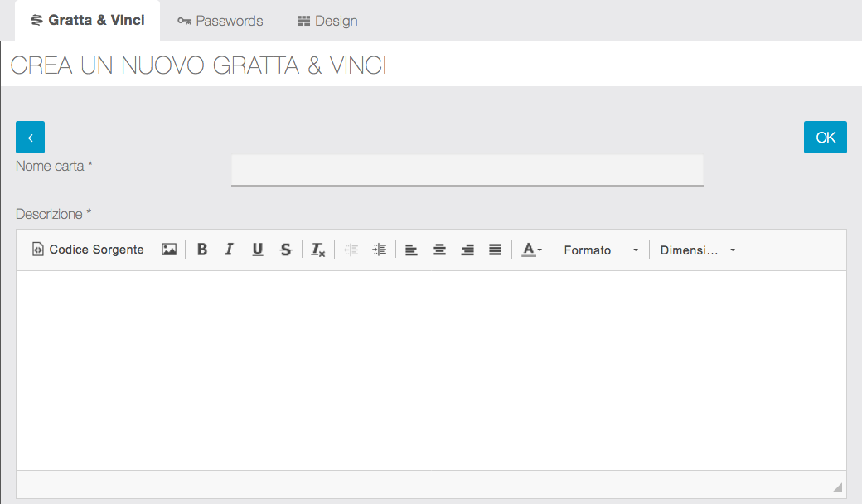Screen dimensions: 862x504
Task: Center-align the text
Action: click(x=440, y=250)
